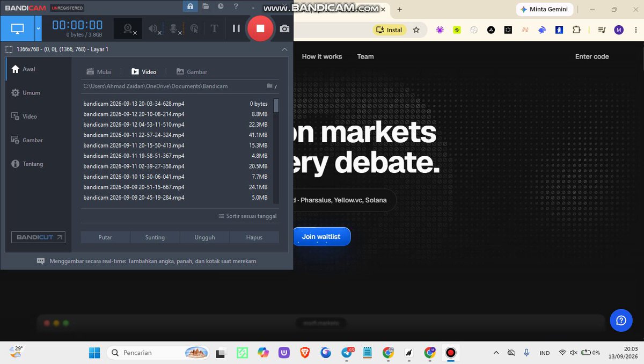
Task: Open a new Chrome tab plus
Action: (399, 9)
